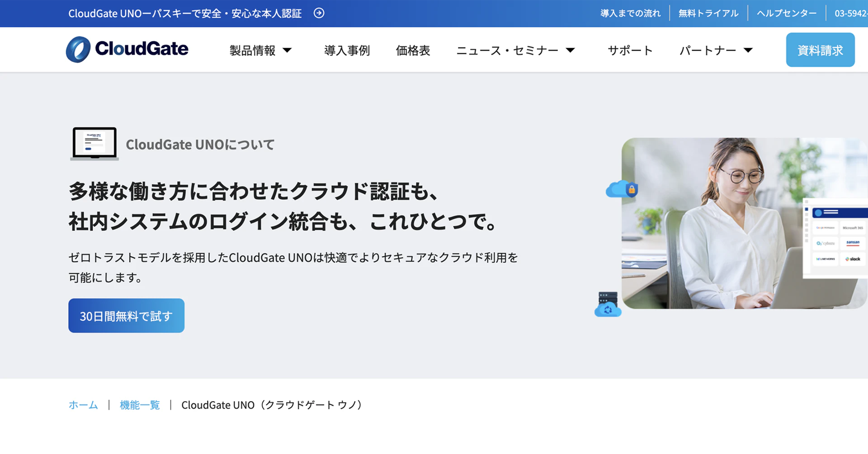Click the phone number in top bar
Image resolution: width=868 pixels, height=454 pixels.
tap(851, 13)
